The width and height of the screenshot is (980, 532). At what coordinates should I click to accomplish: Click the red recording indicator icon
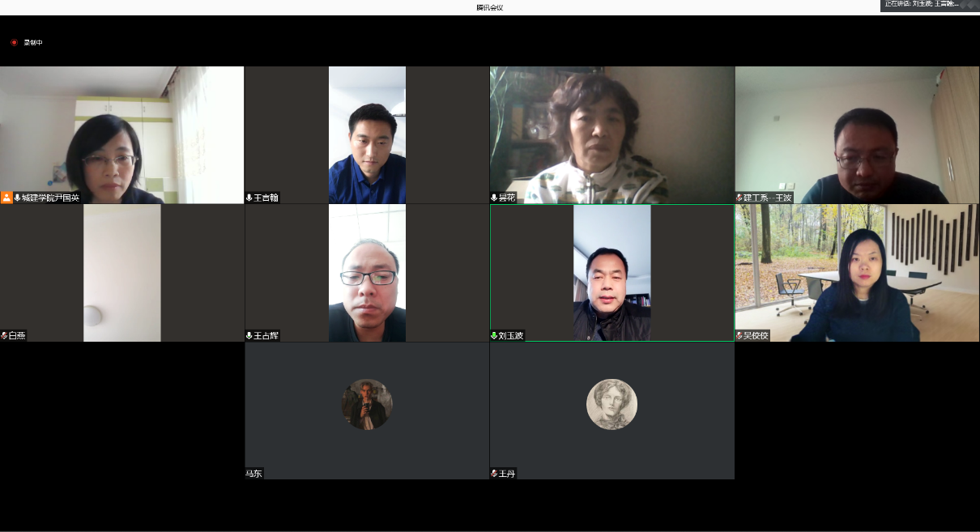(x=14, y=42)
